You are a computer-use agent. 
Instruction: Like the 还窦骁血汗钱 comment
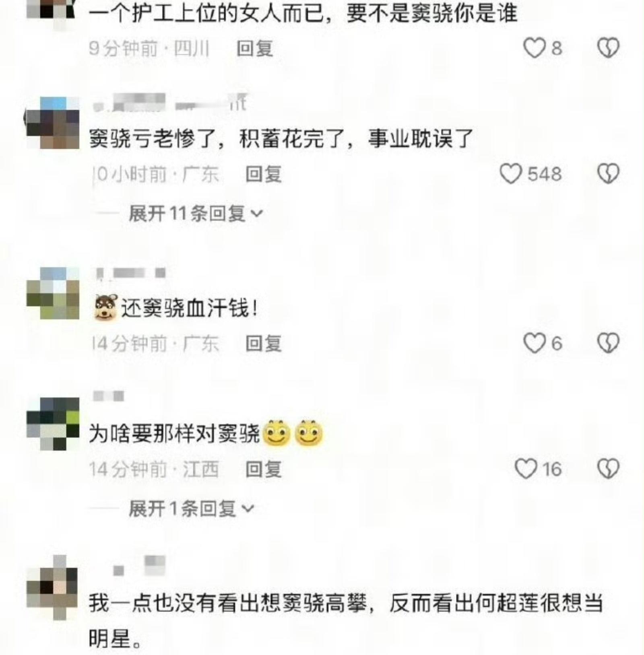534,344
